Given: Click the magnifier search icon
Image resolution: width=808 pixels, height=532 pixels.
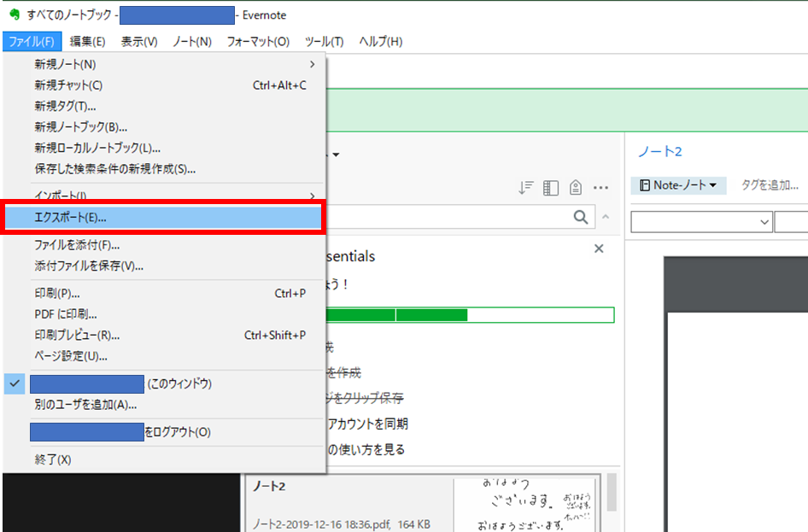Looking at the screenshot, I should [x=581, y=218].
